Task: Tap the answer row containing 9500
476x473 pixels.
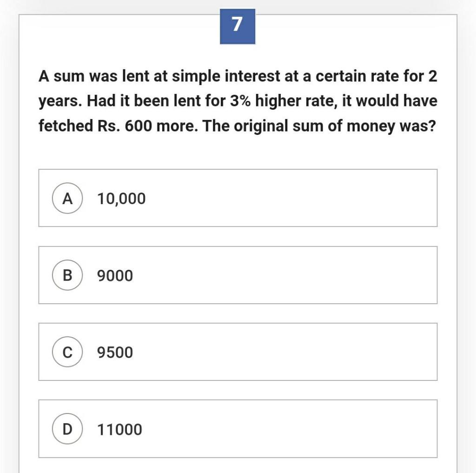Action: [x=238, y=352]
